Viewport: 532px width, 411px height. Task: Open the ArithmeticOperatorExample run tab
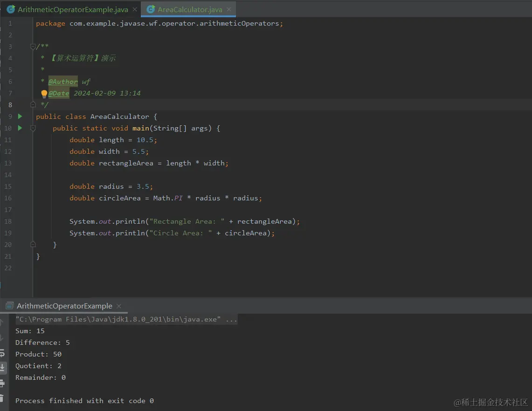pyautogui.click(x=64, y=306)
